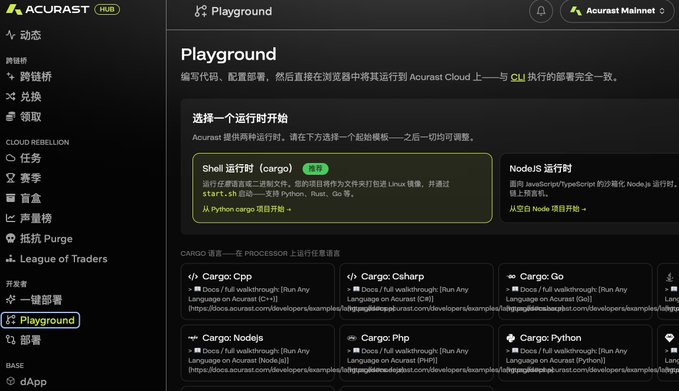Click the dApp cube icon
Viewport: 679px width, 391px height.
coord(11,381)
